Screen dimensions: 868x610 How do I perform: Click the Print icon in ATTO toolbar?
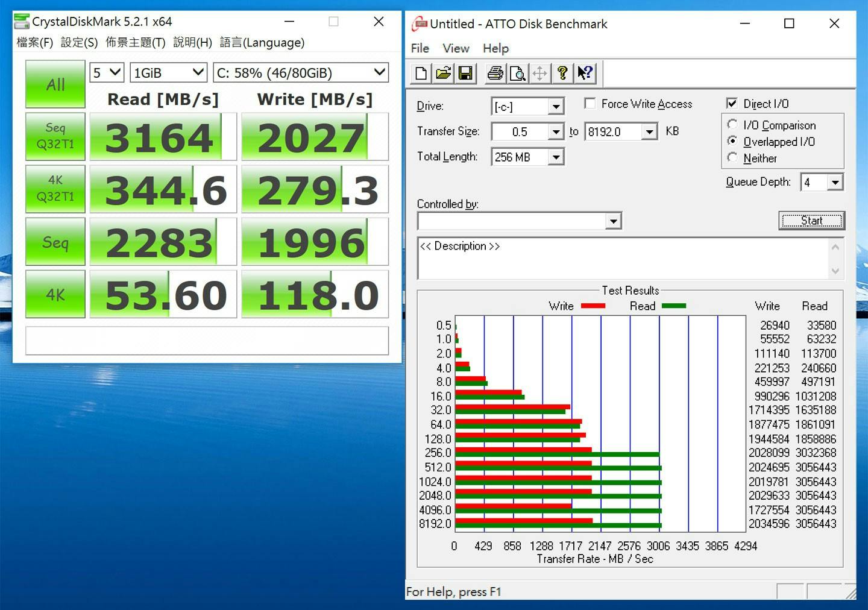pos(495,74)
